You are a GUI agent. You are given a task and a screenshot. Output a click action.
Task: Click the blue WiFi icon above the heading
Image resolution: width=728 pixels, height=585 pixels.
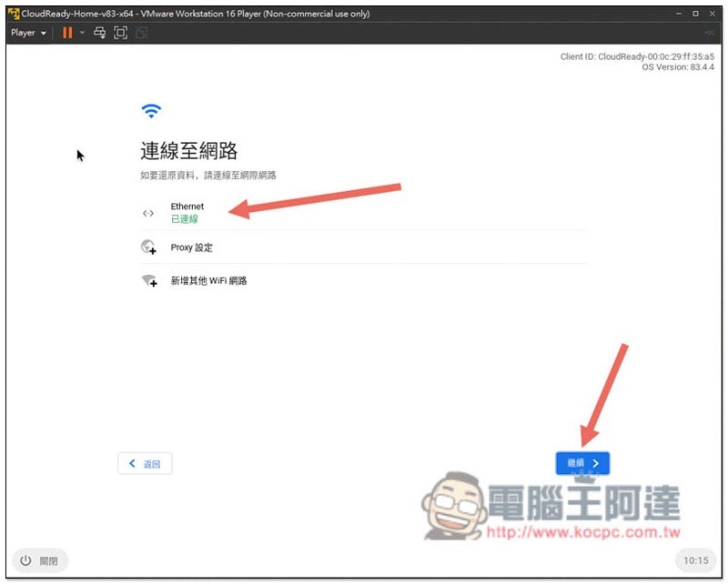[x=151, y=111]
